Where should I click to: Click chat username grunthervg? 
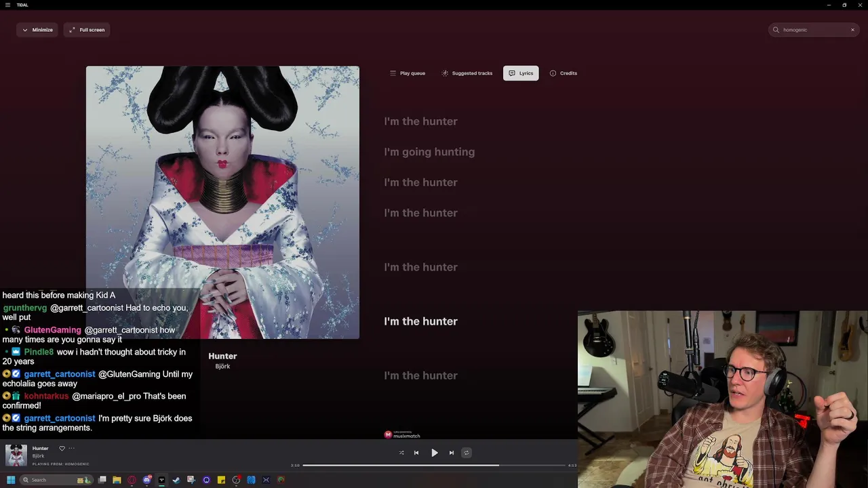25,308
